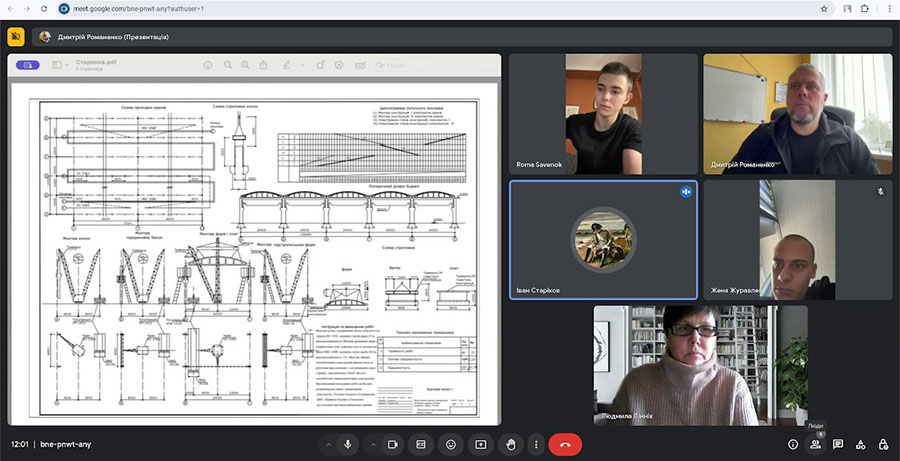This screenshot has width=900, height=461.
Task: Open the chat with everyone panel
Action: [x=838, y=444]
